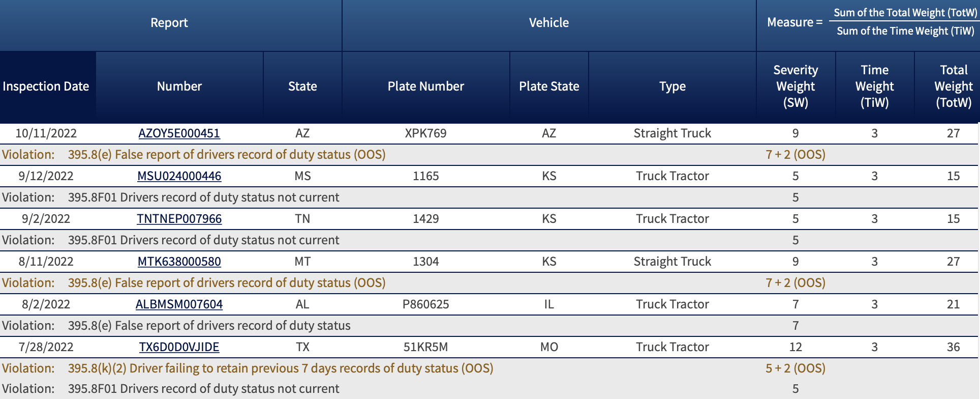Click the State column header
The width and height of the screenshot is (980, 399).
point(302,87)
